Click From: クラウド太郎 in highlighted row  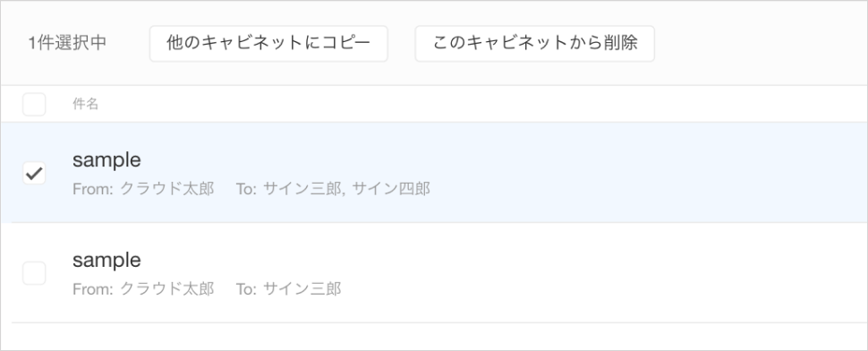[x=143, y=189]
